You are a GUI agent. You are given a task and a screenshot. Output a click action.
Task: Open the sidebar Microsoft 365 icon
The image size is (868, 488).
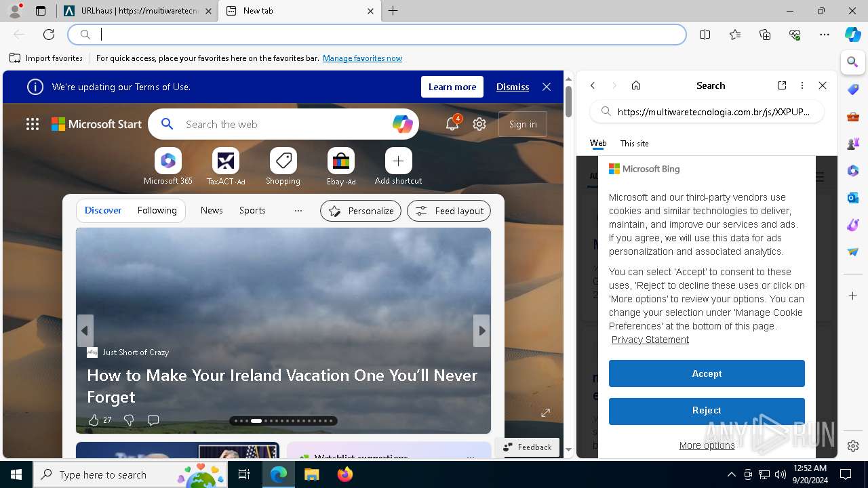pyautogui.click(x=853, y=171)
